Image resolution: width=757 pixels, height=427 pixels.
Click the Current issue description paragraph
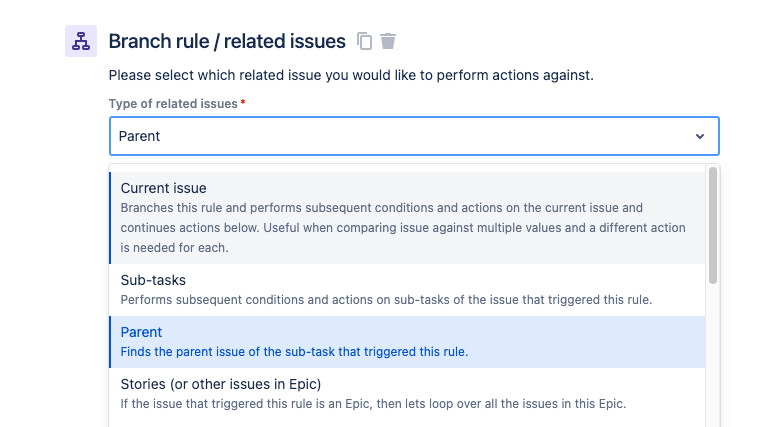403,228
